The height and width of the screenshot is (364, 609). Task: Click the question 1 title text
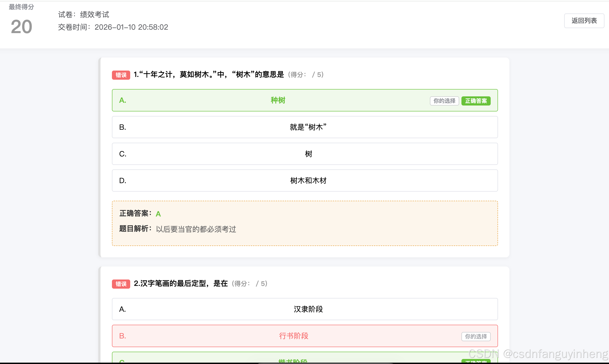[x=209, y=74]
